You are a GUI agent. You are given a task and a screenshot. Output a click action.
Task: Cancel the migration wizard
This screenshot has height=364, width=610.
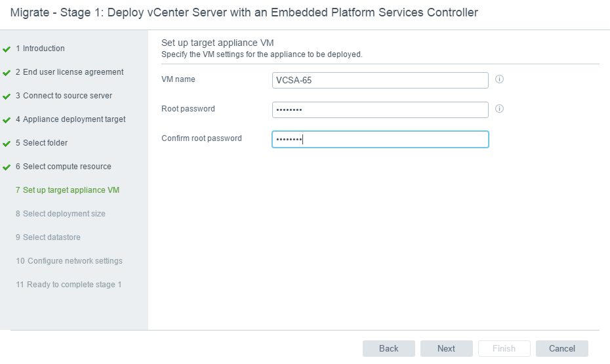coord(561,348)
